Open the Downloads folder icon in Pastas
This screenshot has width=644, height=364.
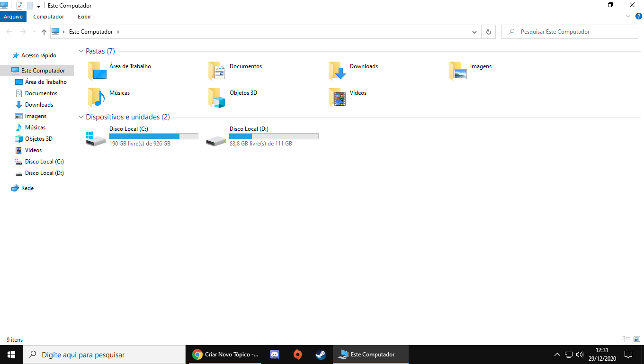tap(338, 71)
